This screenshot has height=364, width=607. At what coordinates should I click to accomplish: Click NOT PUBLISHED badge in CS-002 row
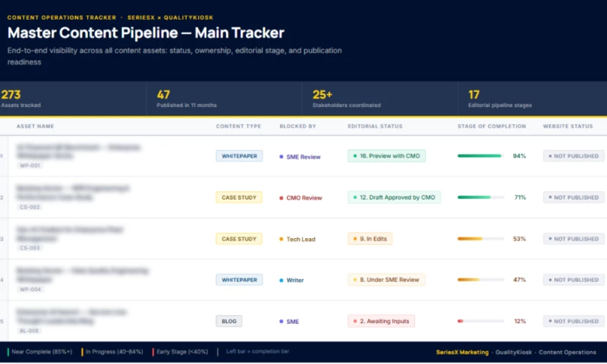pos(574,197)
